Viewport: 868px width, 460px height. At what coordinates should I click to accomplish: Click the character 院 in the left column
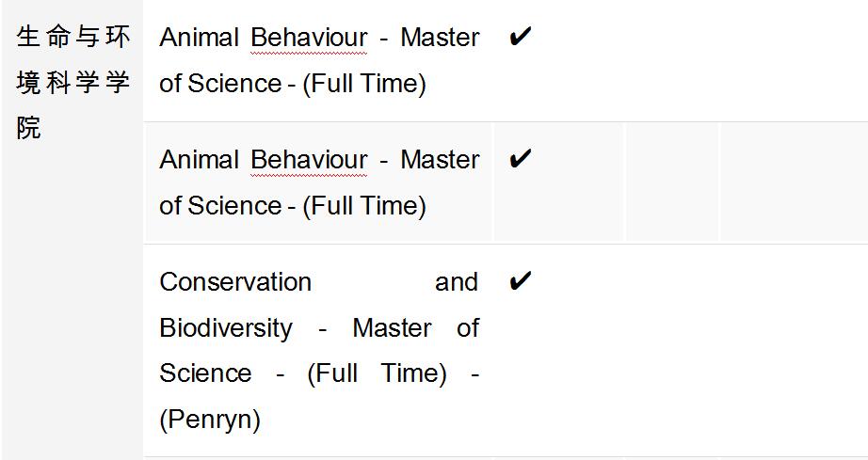coord(29,129)
